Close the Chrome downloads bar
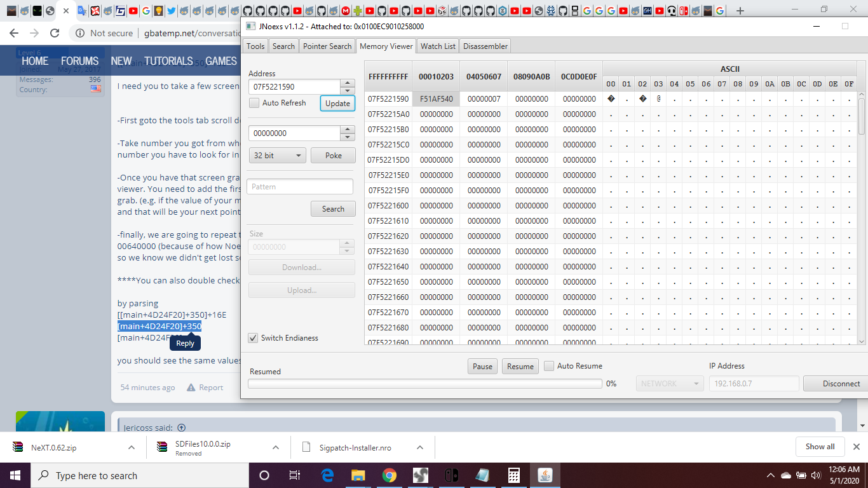Image resolution: width=868 pixels, height=488 pixels. point(856,447)
